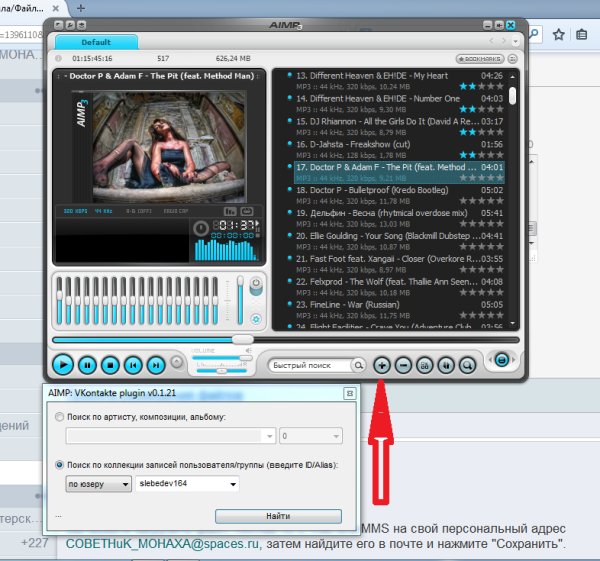This screenshot has height=561, width=600.
Task: Select track 14. Different Heaven - Number One
Action: (x=399, y=104)
